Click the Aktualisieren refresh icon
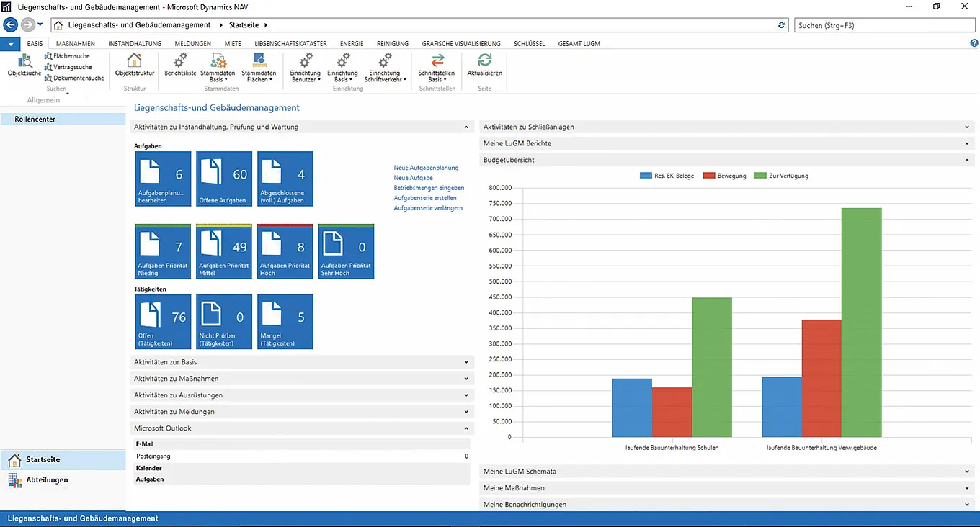 point(484,61)
